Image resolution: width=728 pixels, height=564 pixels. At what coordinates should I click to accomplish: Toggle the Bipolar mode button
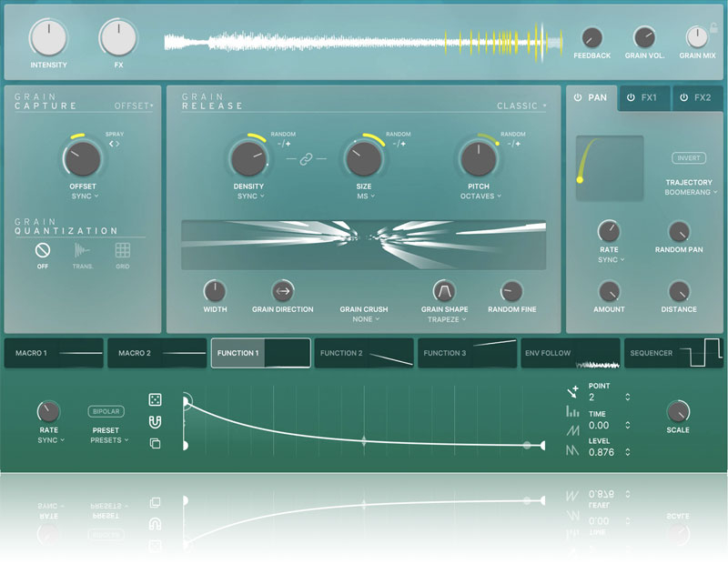pos(106,411)
